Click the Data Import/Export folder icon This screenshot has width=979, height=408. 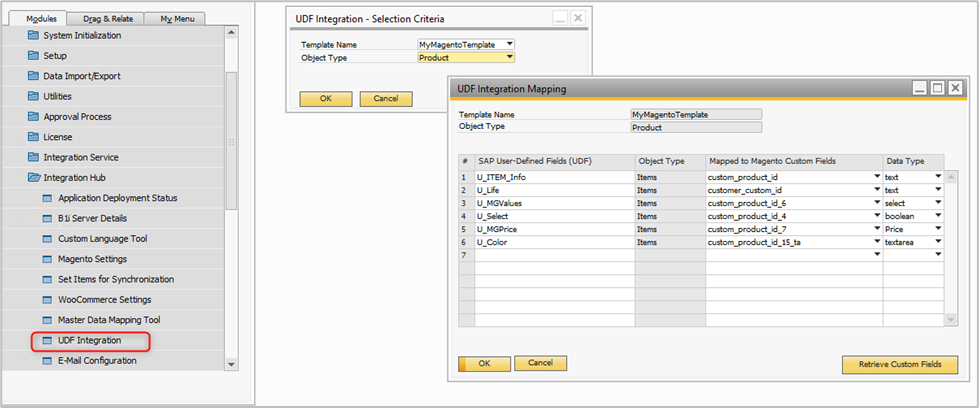click(x=33, y=76)
